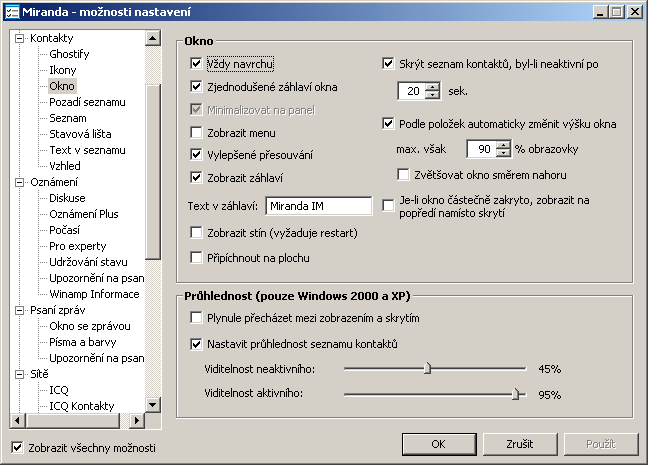Viewport: 648px width, 465px height.
Task: Select Počasí in the tree
Action: (64, 230)
